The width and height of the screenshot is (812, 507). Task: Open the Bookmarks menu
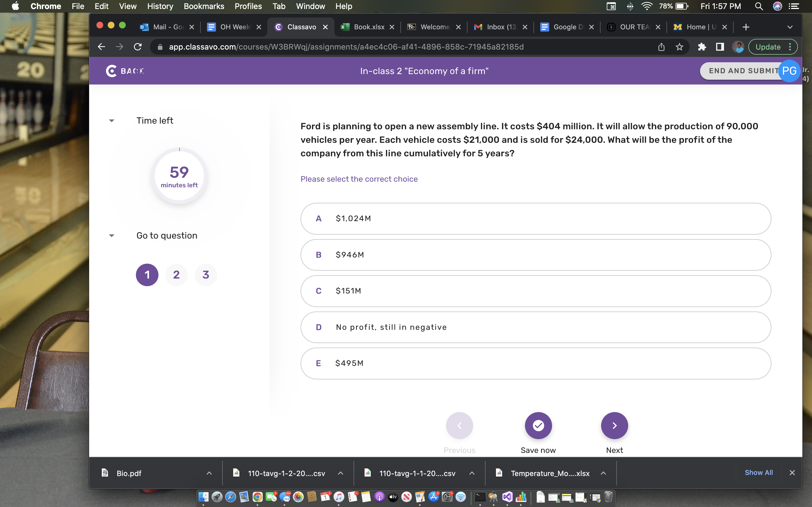tap(204, 6)
